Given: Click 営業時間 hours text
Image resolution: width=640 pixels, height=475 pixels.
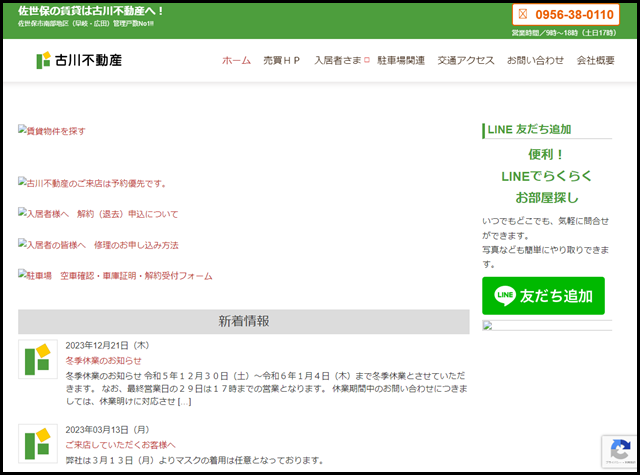Looking at the screenshot, I should click(564, 33).
